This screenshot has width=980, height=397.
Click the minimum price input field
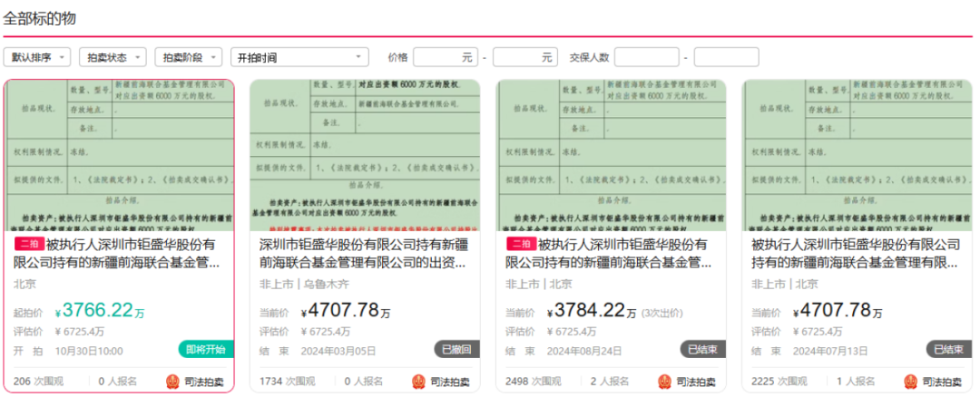pyautogui.click(x=445, y=57)
